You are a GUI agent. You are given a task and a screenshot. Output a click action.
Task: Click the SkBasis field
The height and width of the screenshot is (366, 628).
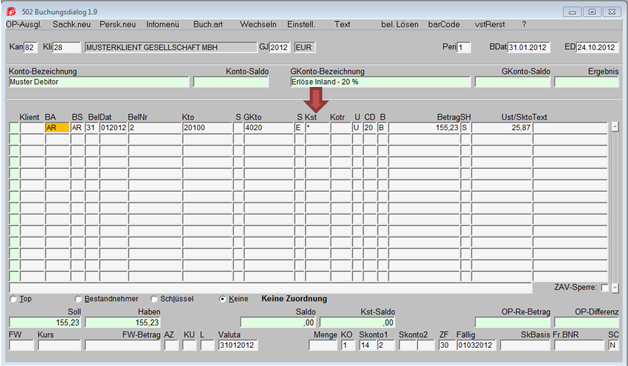[x=525, y=345]
